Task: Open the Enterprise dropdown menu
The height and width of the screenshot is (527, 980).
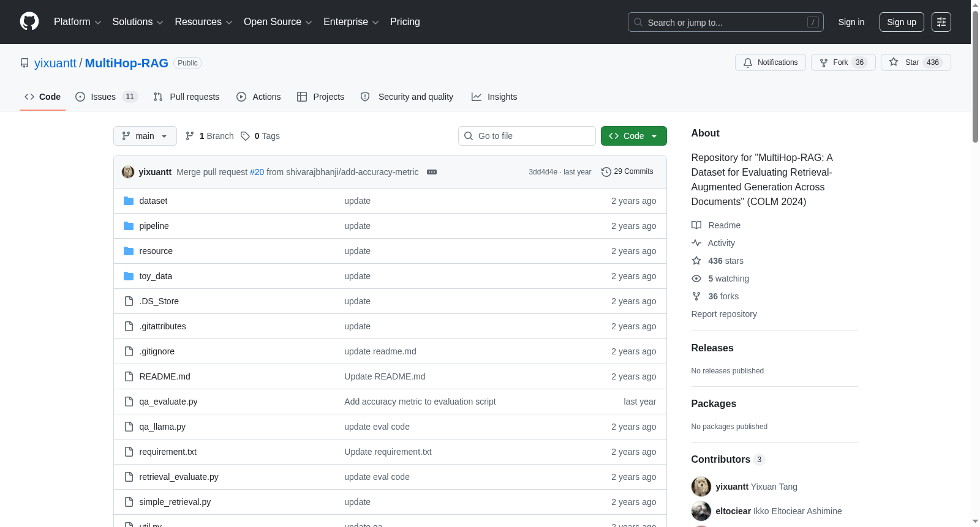Action: coord(351,22)
